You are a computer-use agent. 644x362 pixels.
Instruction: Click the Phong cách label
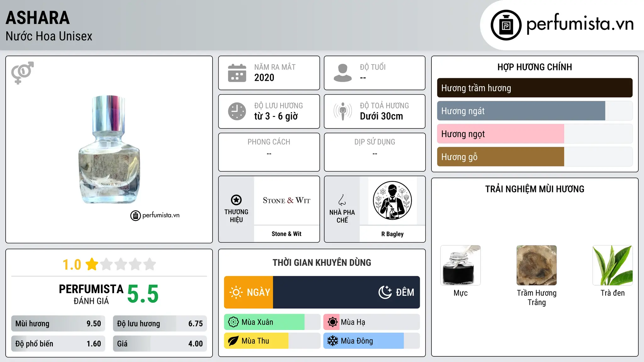[x=269, y=142]
